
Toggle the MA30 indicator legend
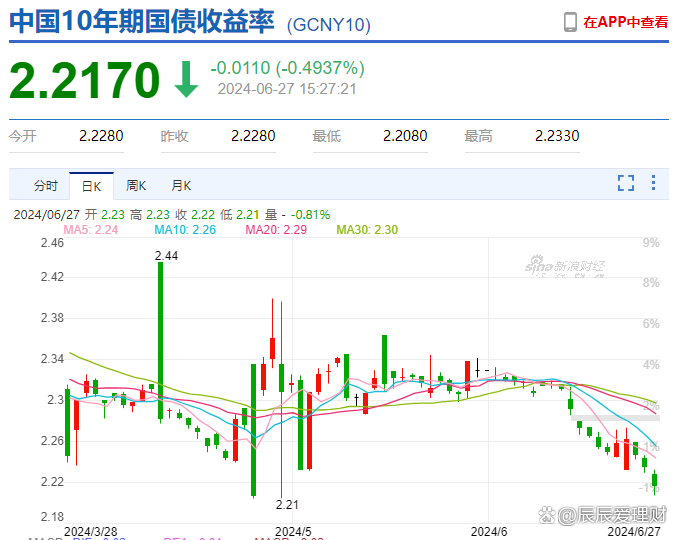366,230
